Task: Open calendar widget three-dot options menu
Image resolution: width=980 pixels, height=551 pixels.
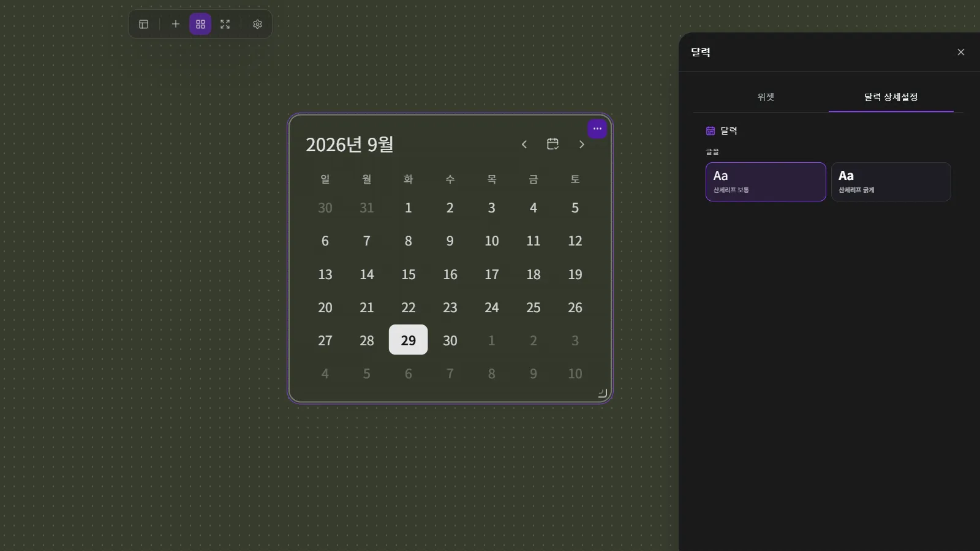Action: 597,129
